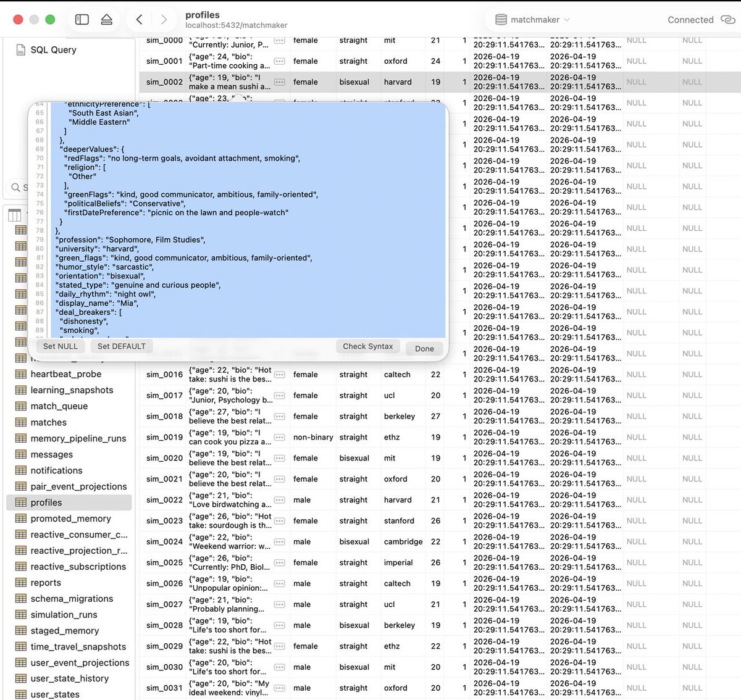Click JSON cell text in sim_0017 row
Screen dimensions: 741x700
pos(230,396)
